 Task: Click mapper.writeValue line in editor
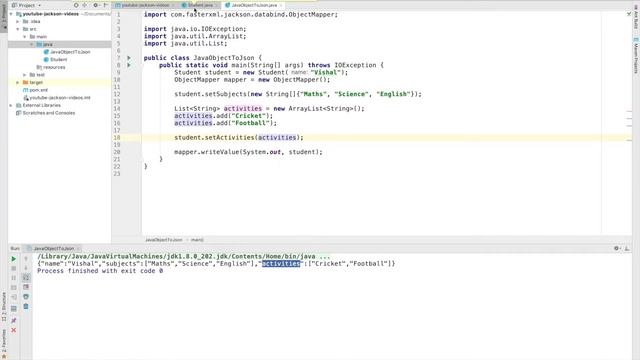click(248, 152)
